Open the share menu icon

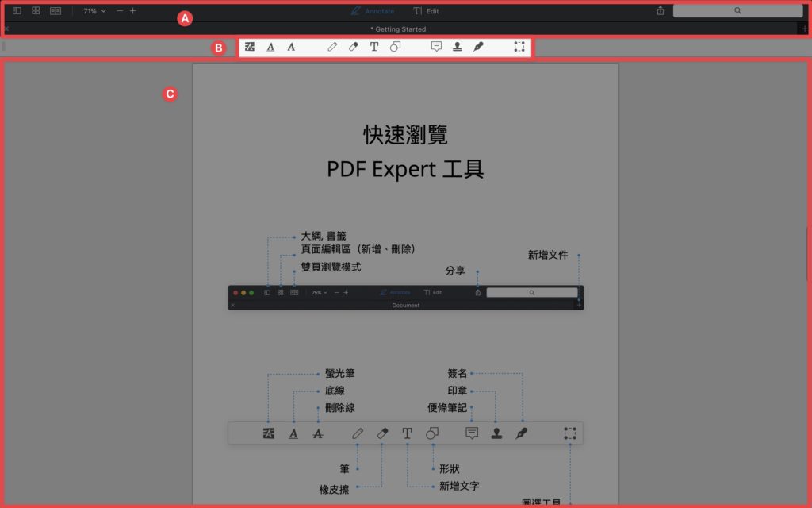tap(661, 11)
